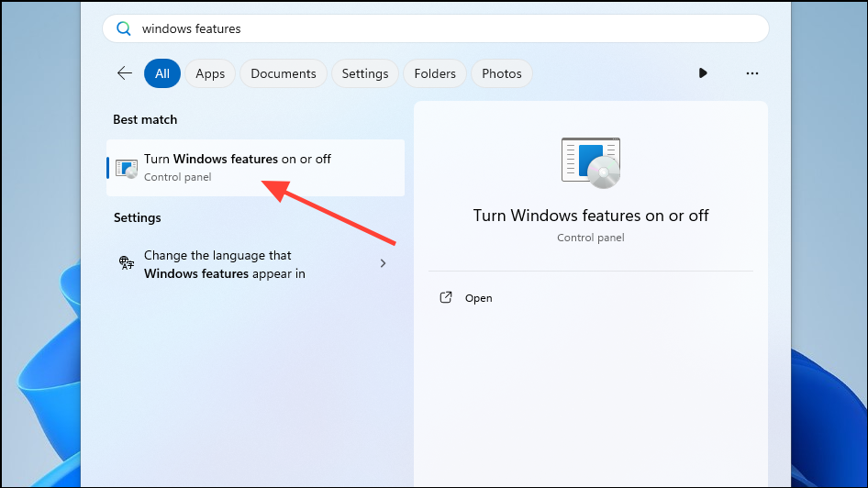Click the Open external-link icon

tap(446, 298)
